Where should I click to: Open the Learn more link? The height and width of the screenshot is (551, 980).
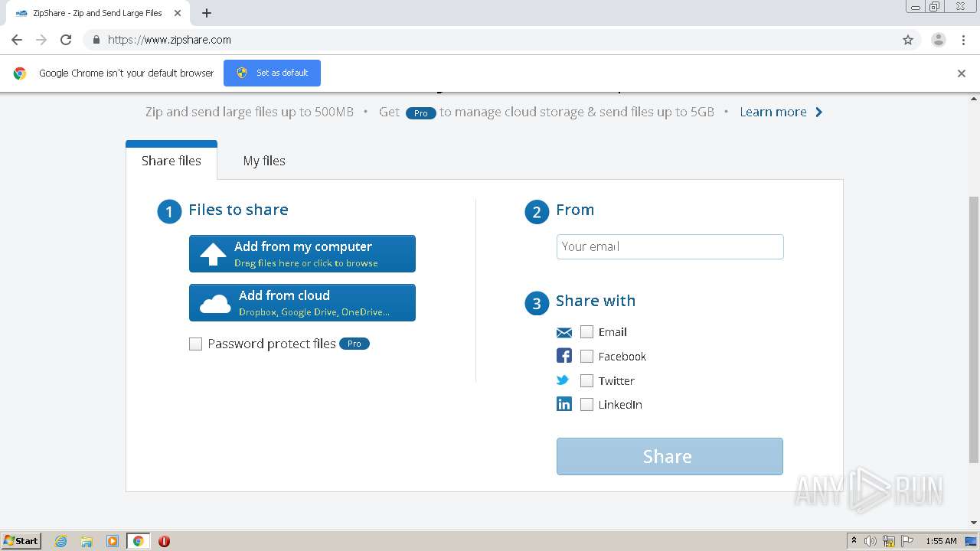(773, 112)
